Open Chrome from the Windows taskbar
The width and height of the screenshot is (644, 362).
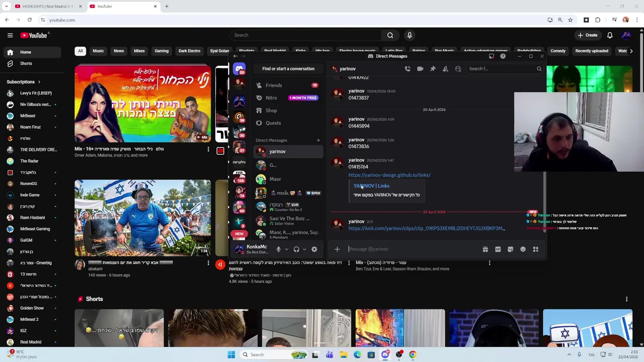[x=413, y=355]
